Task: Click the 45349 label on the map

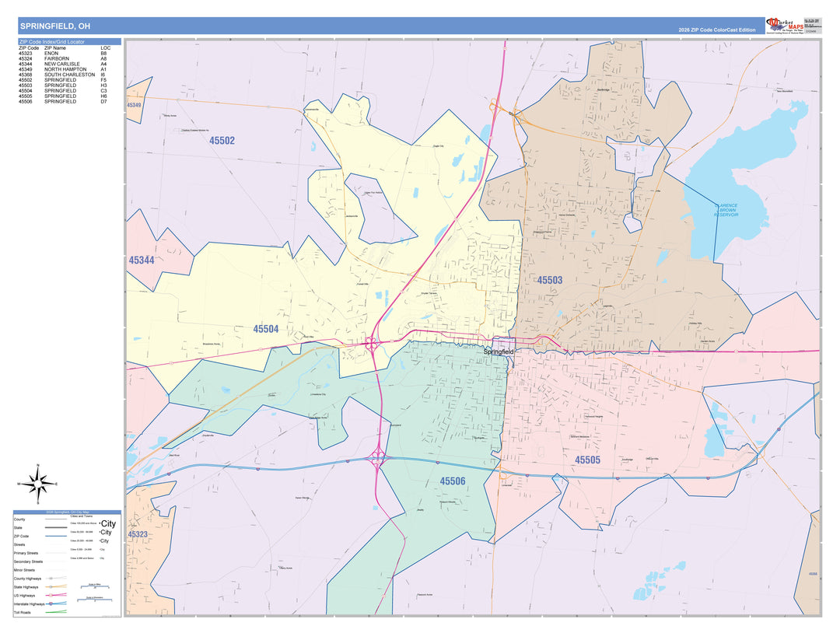Action: (134, 105)
